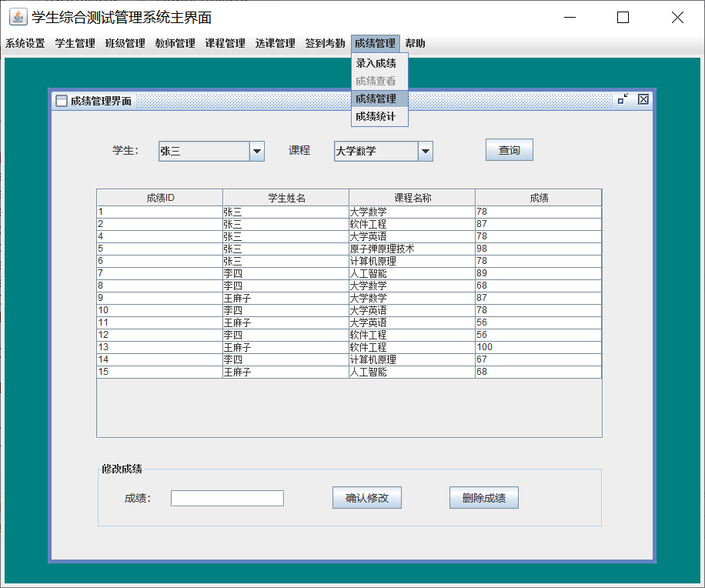
Task: Click 成绩ID cell 10
Action: (x=159, y=310)
